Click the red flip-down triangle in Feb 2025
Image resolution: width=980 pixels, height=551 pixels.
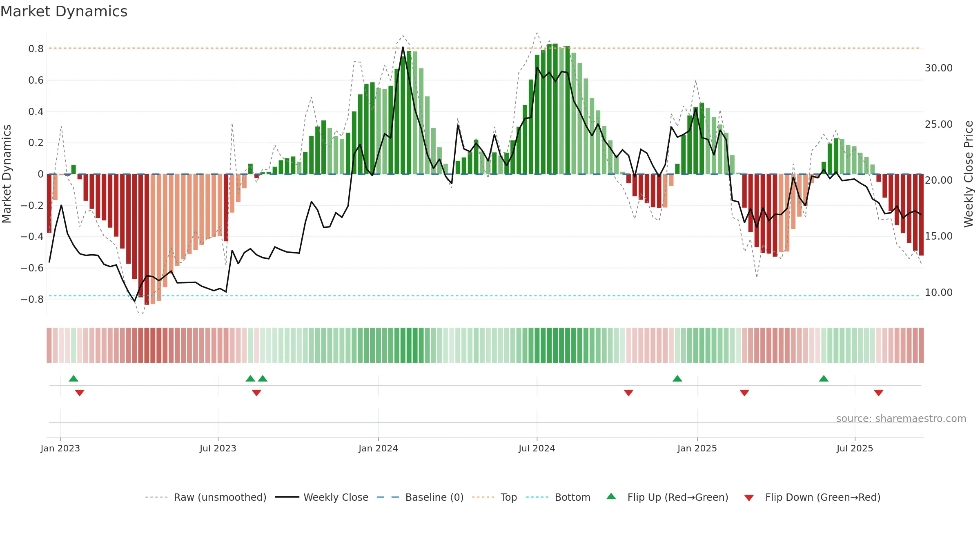(744, 393)
